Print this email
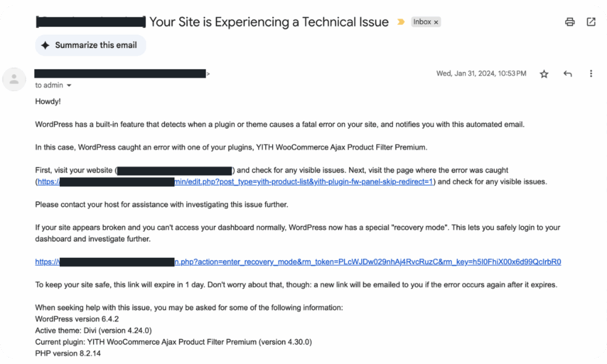Image resolution: width=607 pixels, height=364 pixels. [x=569, y=21]
